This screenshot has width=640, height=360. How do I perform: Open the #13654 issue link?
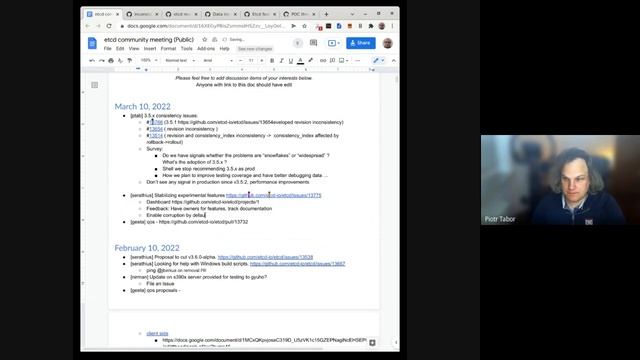coord(156,129)
